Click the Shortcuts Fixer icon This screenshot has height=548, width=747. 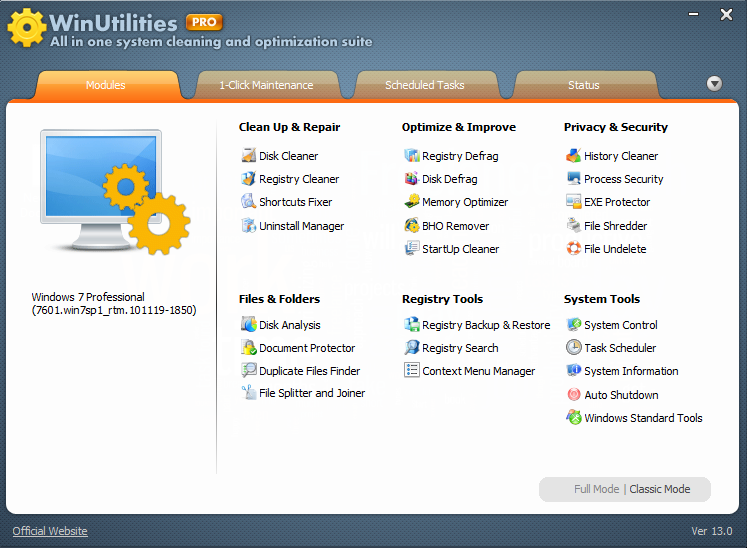point(249,202)
